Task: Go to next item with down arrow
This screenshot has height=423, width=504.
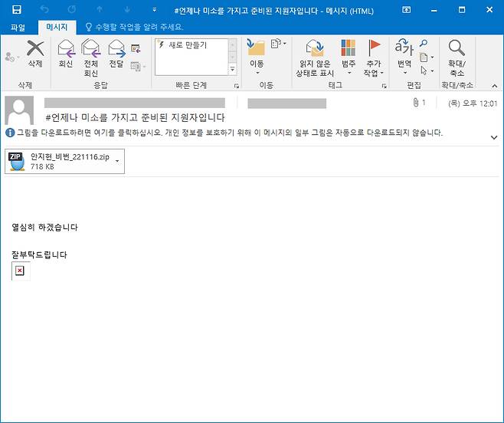Action: tap(127, 10)
